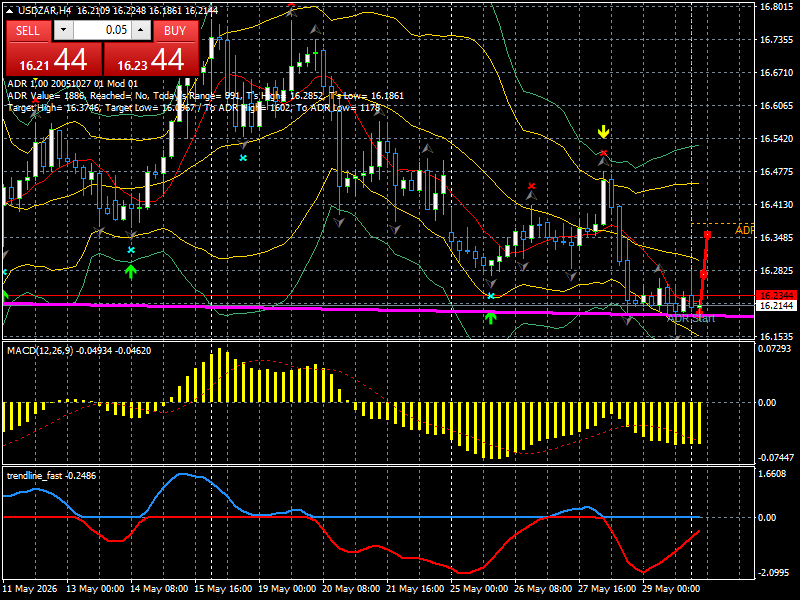Click the 16.21 44 sell price tile

(x=54, y=59)
